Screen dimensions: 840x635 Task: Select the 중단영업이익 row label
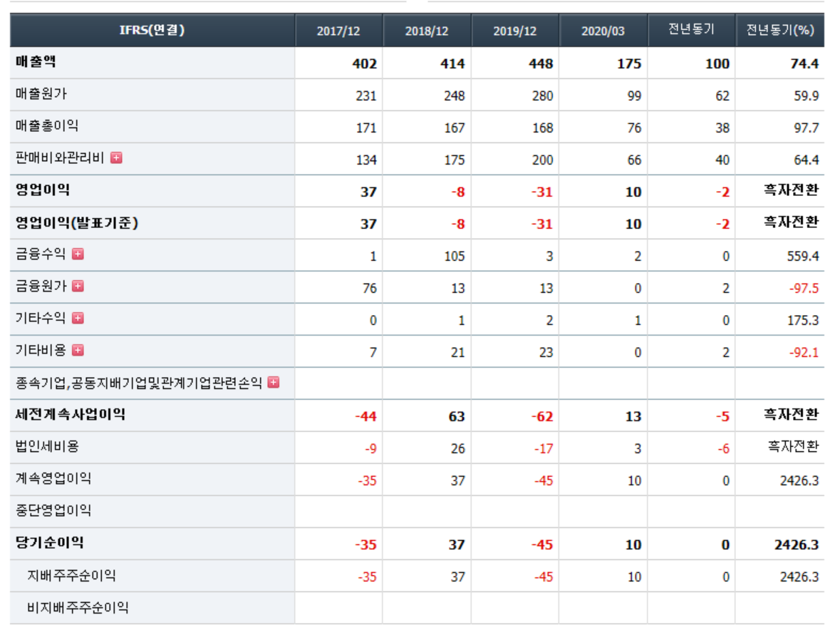[x=53, y=510]
